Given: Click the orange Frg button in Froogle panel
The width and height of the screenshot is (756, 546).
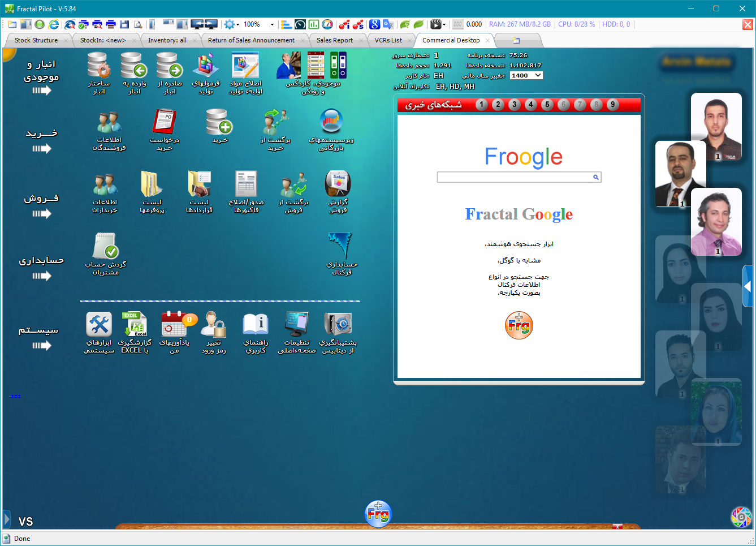Looking at the screenshot, I should tap(519, 325).
